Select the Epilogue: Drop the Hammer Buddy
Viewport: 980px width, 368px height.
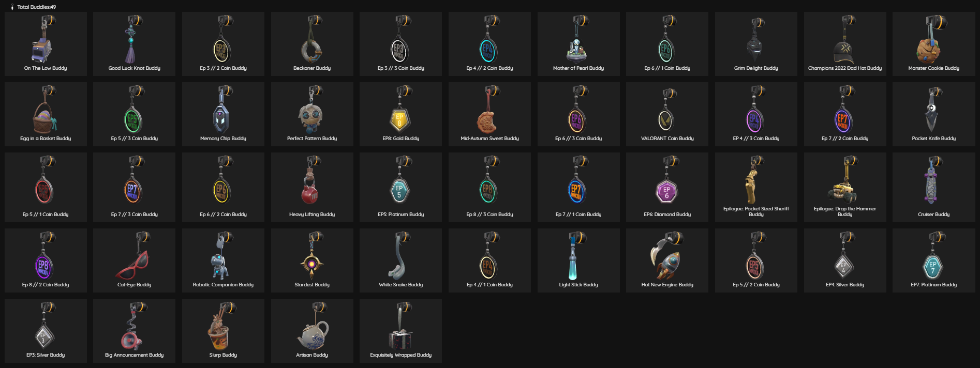click(x=845, y=187)
